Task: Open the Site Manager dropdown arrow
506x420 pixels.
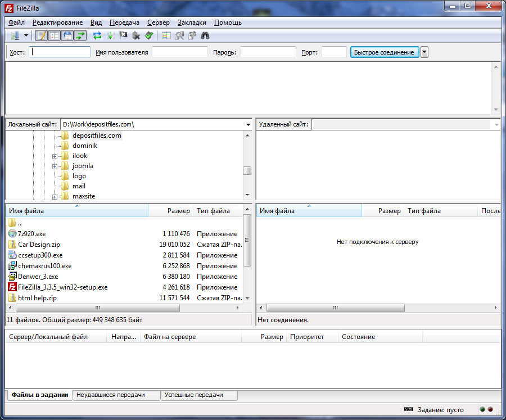Action: tap(26, 35)
